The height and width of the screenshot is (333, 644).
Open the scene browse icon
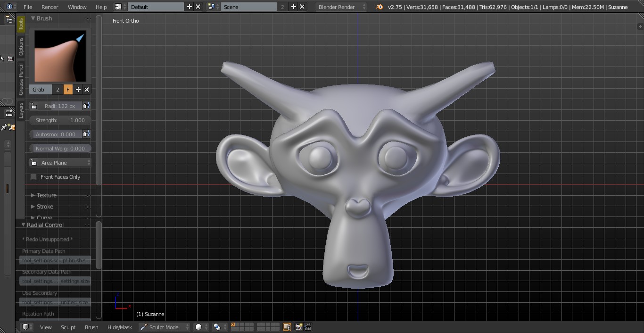click(213, 7)
